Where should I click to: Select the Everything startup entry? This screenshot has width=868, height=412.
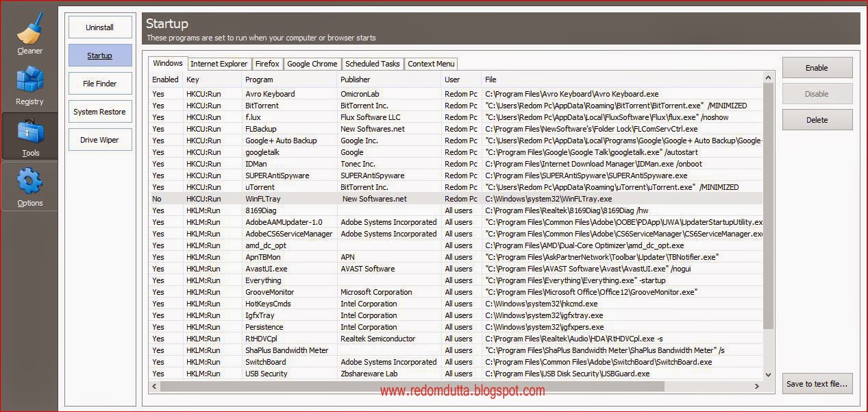pyautogui.click(x=456, y=280)
